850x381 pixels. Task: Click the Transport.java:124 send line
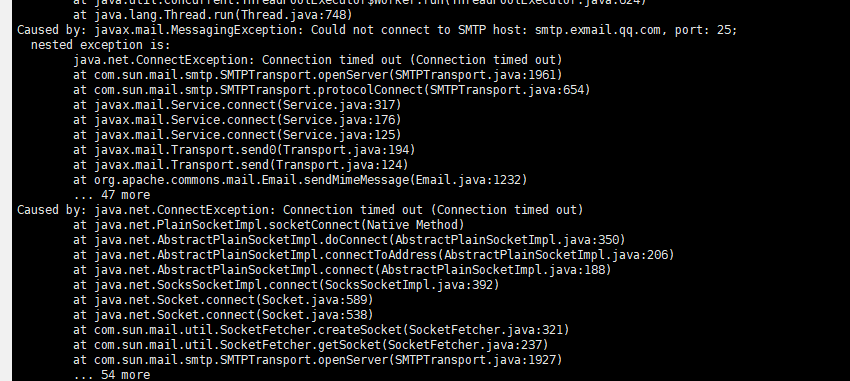tap(241, 165)
